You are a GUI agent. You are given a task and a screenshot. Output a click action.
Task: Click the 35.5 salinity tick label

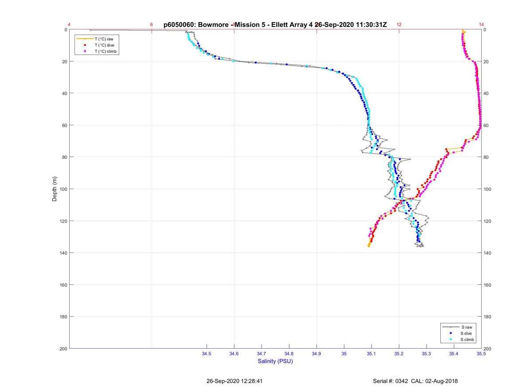(x=481, y=354)
